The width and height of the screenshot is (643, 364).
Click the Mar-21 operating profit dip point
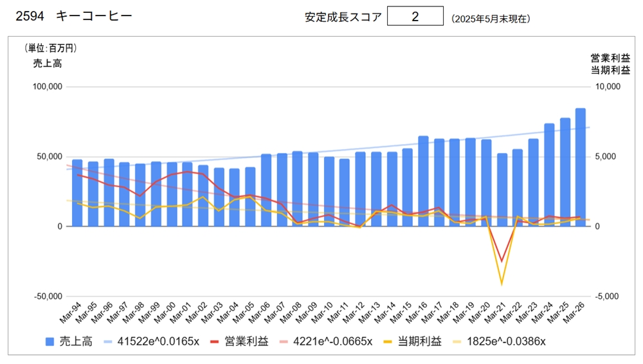point(502,261)
